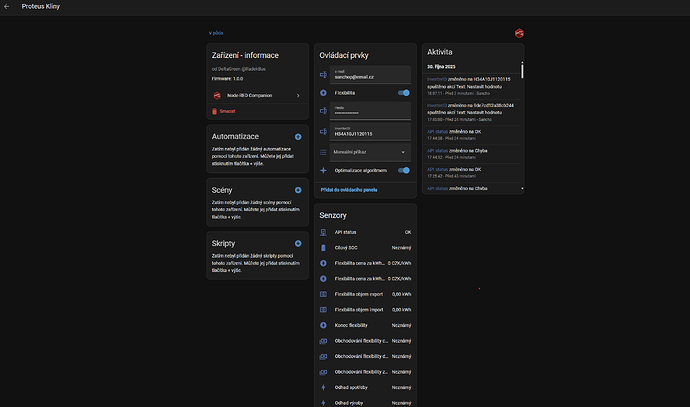Image resolution: width=690 pixels, height=407 pixels.
Task: Click 'Přidat do ovládacího panelu' link
Action: coord(349,189)
